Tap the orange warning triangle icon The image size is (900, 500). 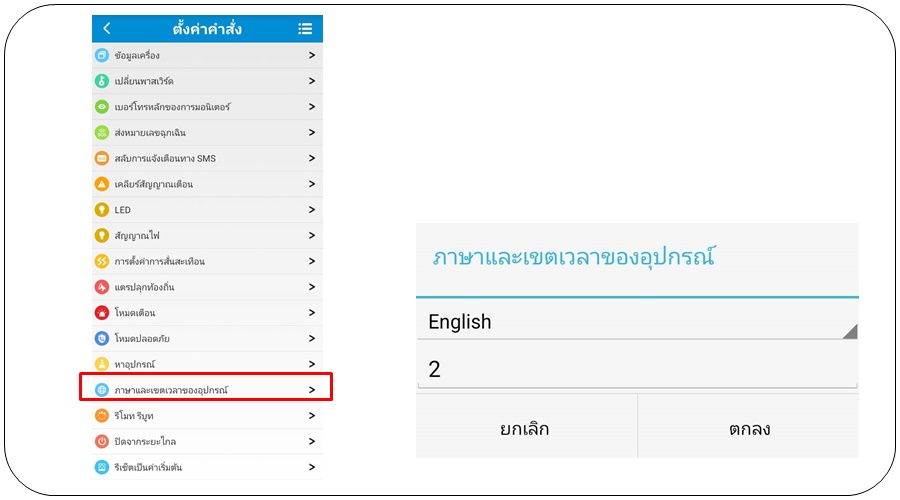pos(101,184)
